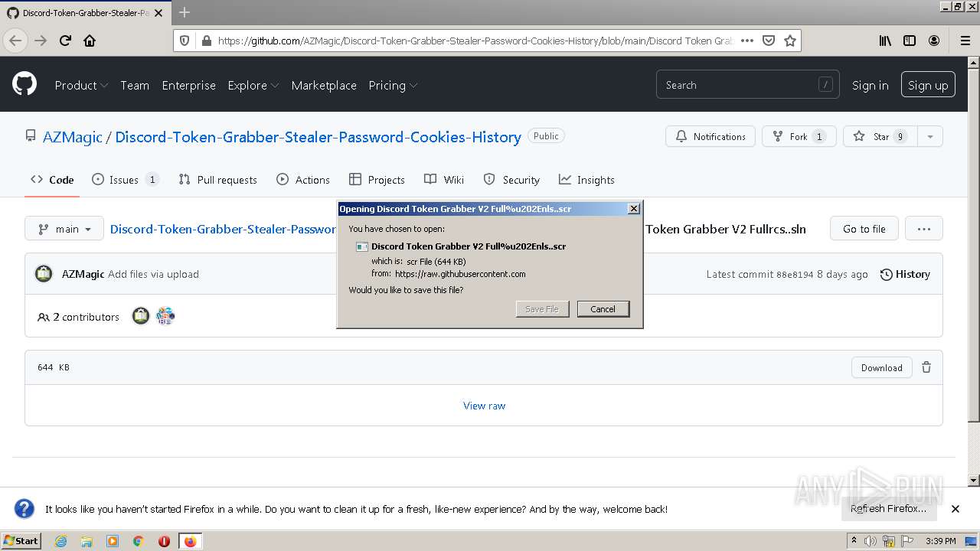Image resolution: width=980 pixels, height=551 pixels.
Task: Click the Save File button
Action: 542,309
